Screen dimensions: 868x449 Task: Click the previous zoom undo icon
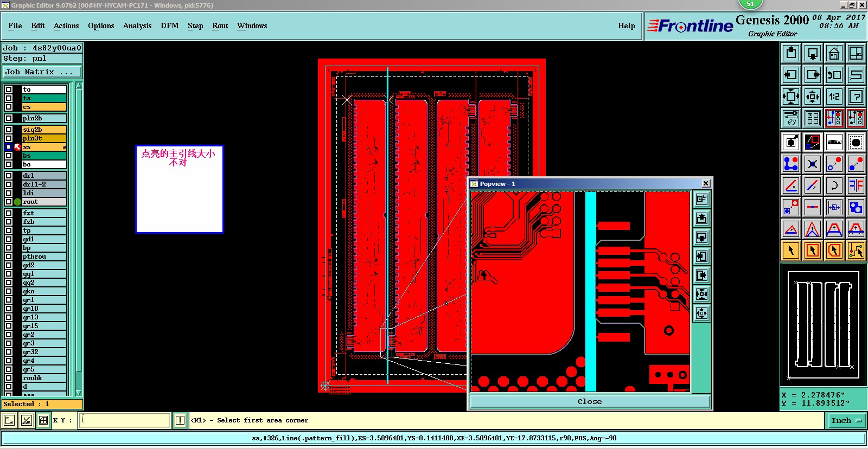click(834, 75)
